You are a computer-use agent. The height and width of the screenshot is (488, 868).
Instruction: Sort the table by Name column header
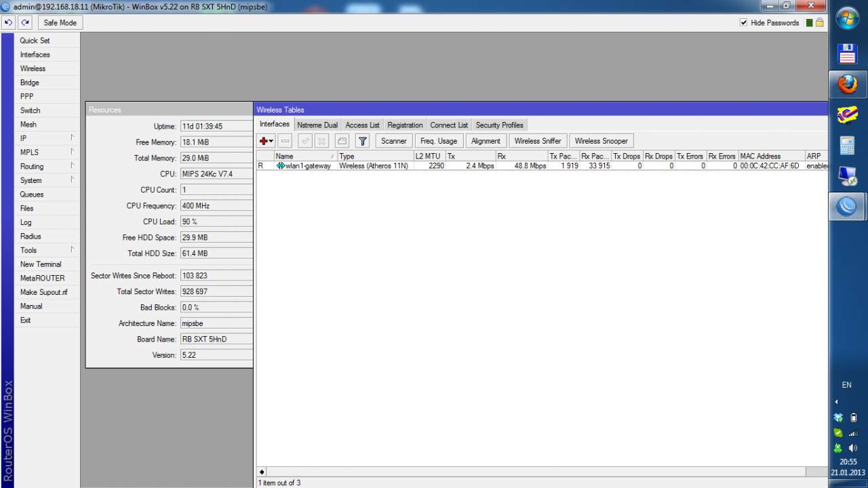(305, 156)
